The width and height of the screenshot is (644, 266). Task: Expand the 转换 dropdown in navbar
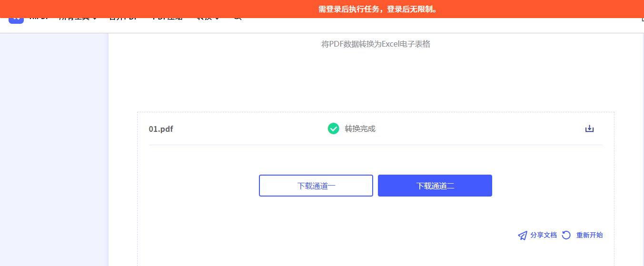(x=208, y=19)
